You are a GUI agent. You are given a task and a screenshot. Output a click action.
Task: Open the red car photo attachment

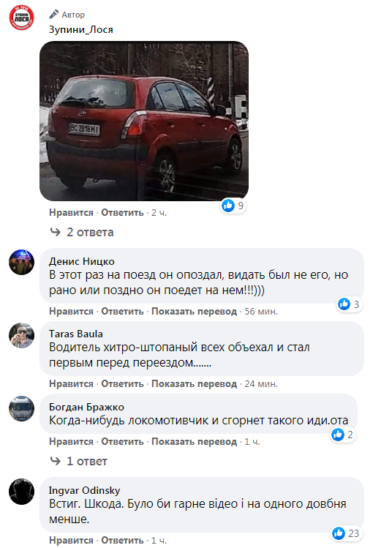pos(144,121)
